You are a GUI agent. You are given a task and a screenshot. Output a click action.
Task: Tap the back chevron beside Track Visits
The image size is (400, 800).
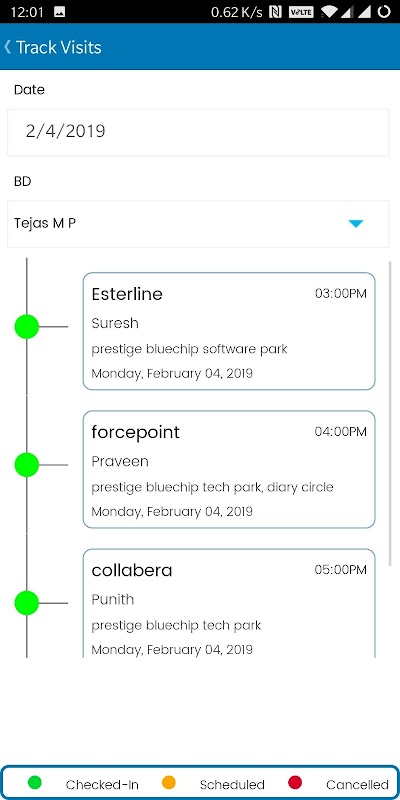[7, 47]
